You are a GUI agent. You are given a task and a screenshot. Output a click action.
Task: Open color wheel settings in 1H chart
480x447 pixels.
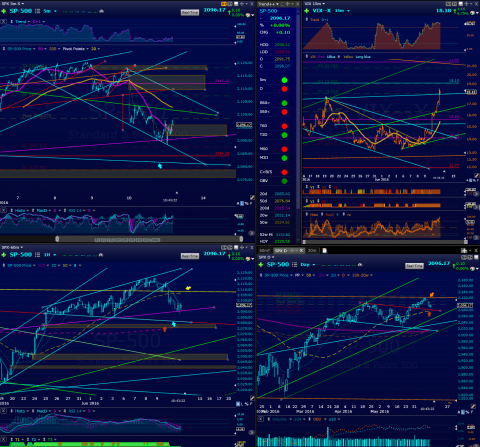coord(248,258)
